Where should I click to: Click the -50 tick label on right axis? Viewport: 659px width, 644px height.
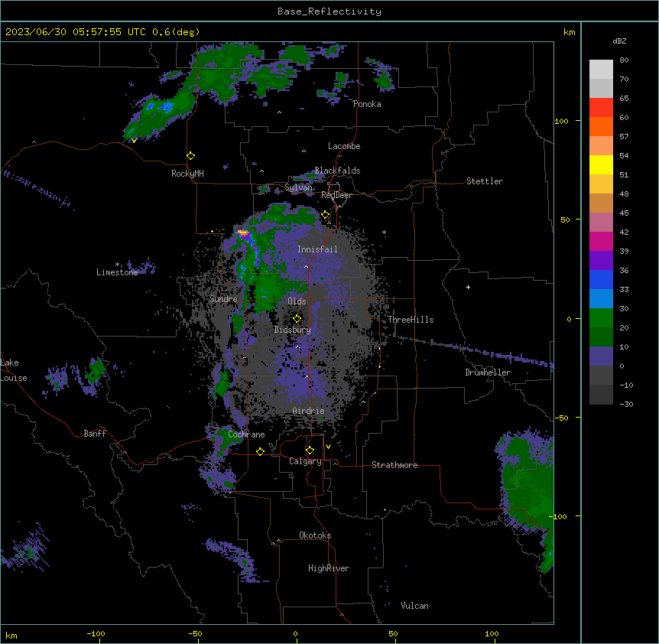(561, 418)
